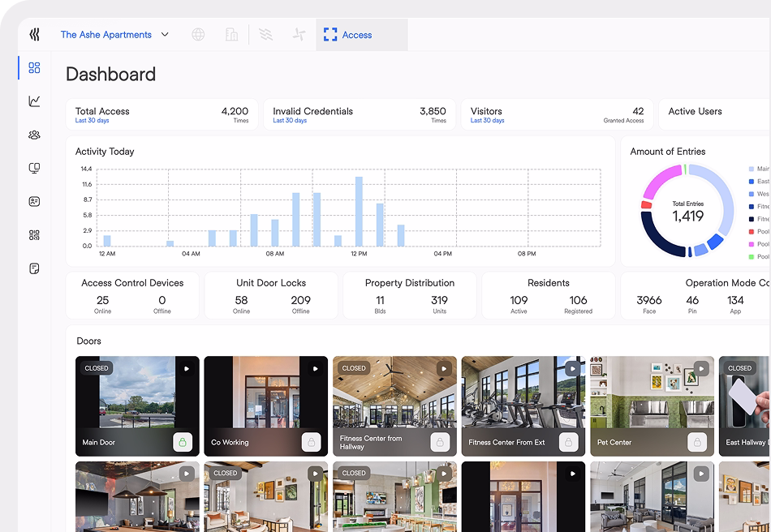Play the Fitness Center from Hallway feed
The width and height of the screenshot is (771, 532).
[444, 368]
